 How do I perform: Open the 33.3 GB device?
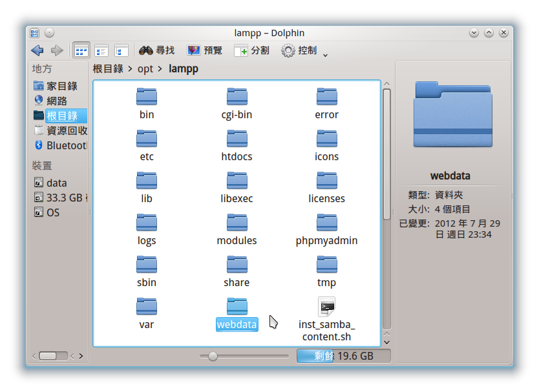click(60, 198)
